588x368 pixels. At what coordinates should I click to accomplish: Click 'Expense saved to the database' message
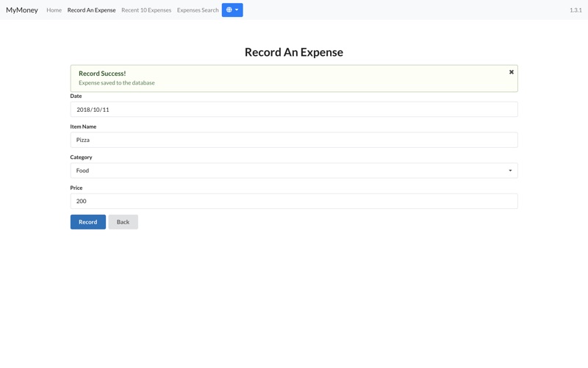[117, 83]
